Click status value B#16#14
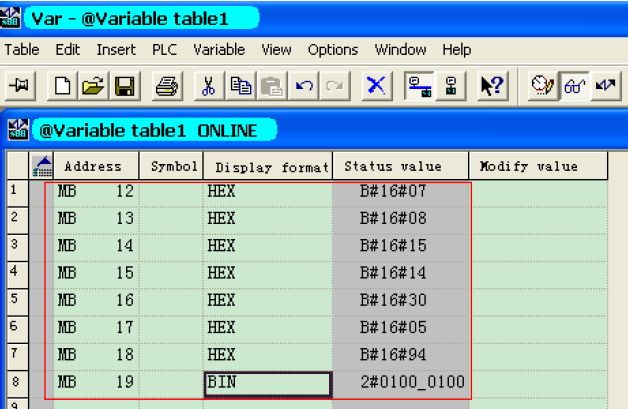The image size is (628, 409). click(x=401, y=273)
